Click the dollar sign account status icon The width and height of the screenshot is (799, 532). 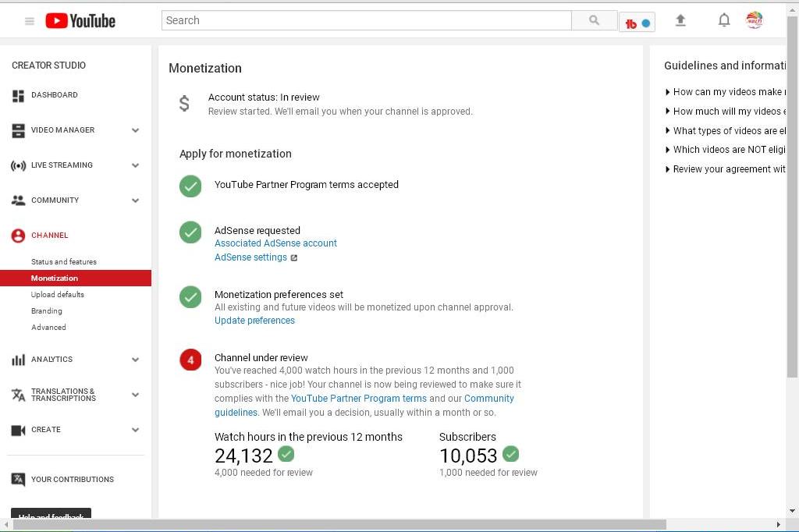tap(184, 104)
